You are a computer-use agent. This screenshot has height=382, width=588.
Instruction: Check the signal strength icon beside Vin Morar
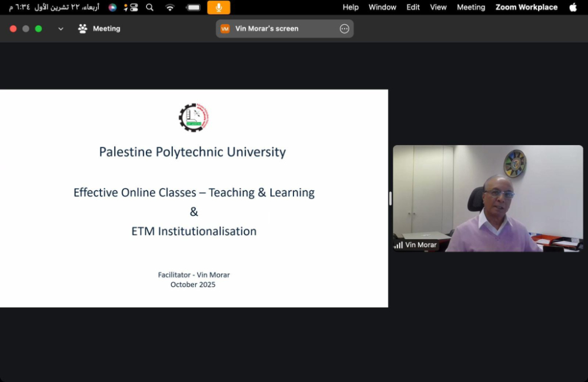[x=399, y=245]
